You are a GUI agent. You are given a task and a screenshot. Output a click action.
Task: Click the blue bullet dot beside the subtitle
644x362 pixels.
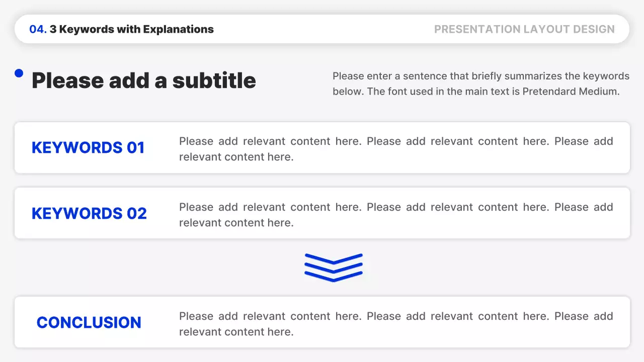click(x=19, y=73)
